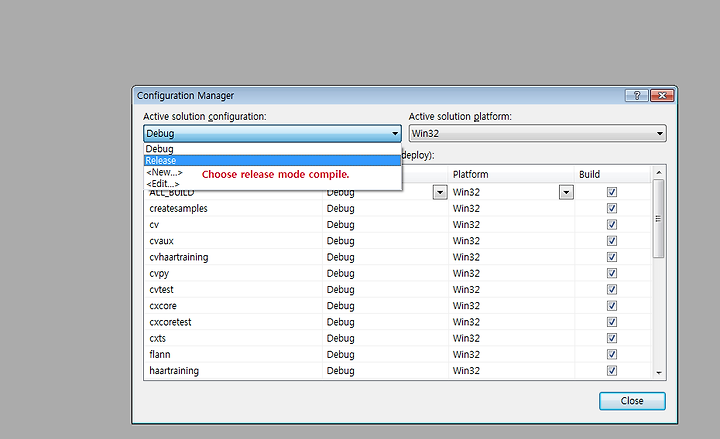The image size is (720, 439).
Task: Click Debug configuration cell for cvaux
Action: point(385,241)
